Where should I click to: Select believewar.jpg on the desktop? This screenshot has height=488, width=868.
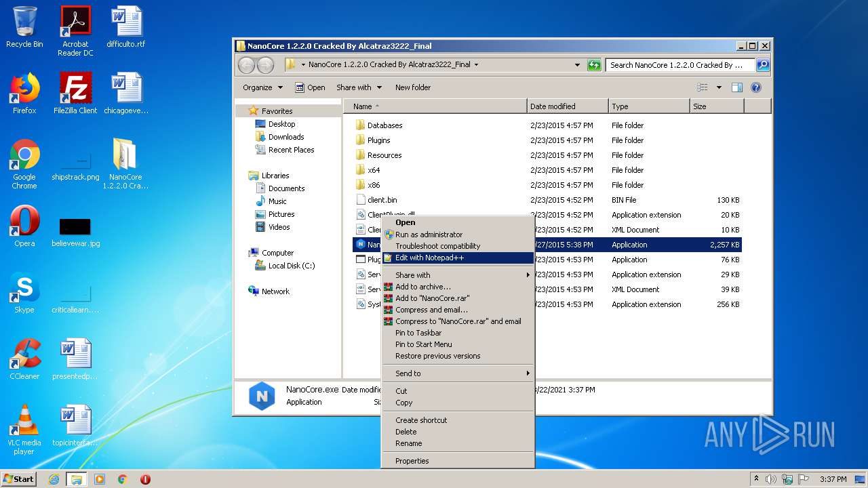(x=75, y=232)
